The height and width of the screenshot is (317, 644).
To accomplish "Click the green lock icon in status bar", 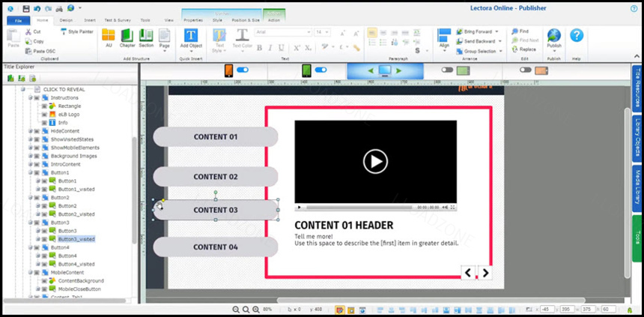I will click(x=629, y=310).
